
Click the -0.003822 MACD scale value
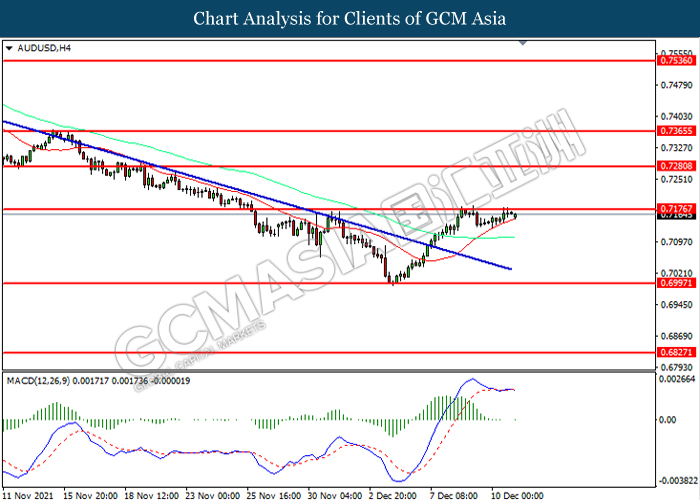tap(677, 481)
